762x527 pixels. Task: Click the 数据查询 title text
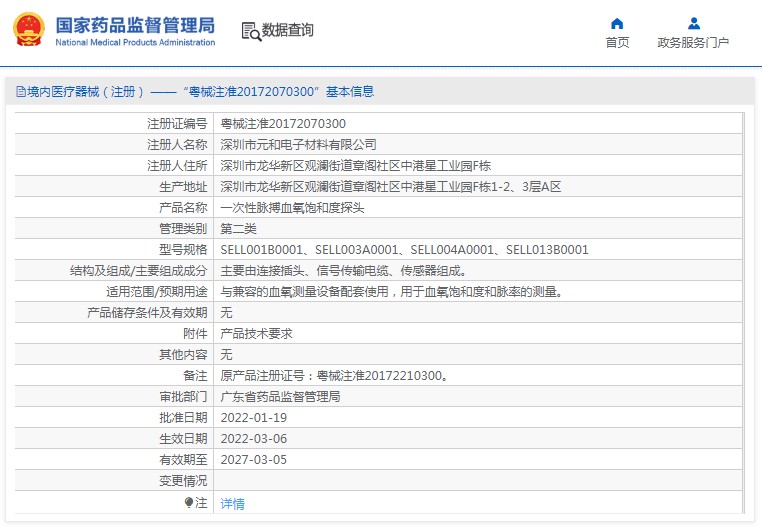tap(288, 30)
